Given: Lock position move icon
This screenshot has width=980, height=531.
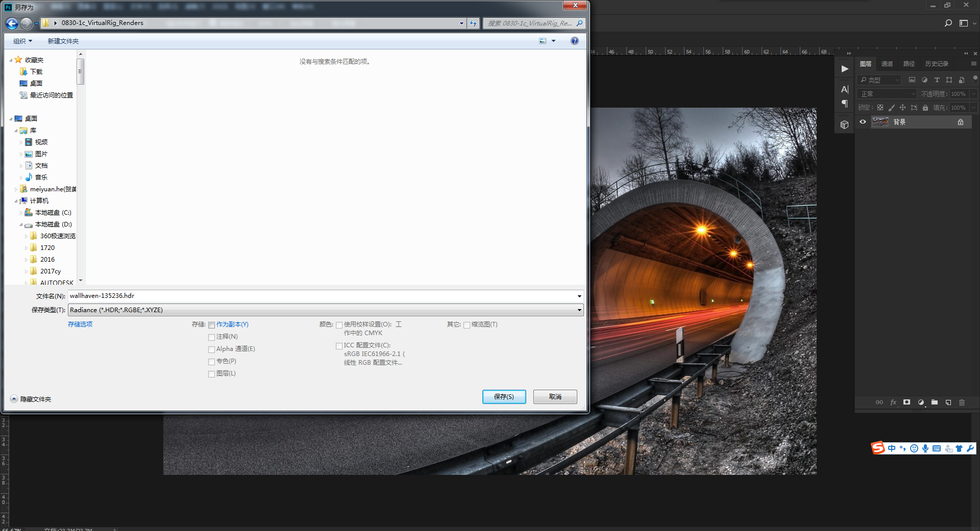Looking at the screenshot, I should 902,108.
